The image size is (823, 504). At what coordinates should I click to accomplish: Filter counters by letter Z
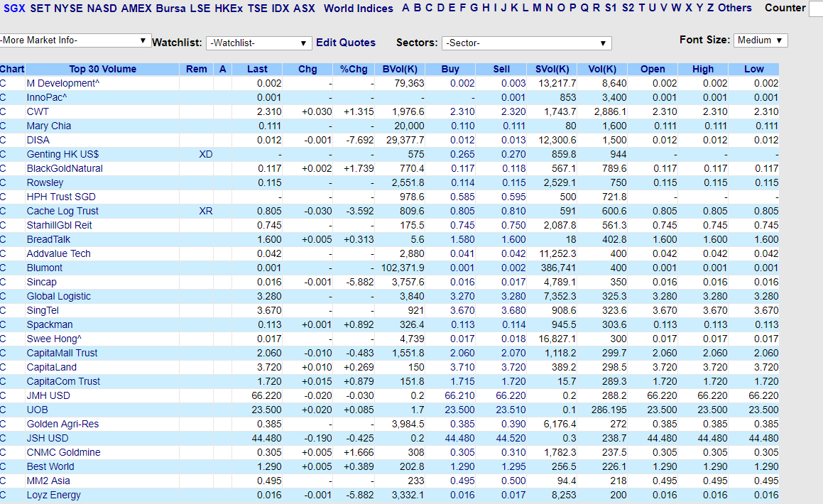(711, 8)
